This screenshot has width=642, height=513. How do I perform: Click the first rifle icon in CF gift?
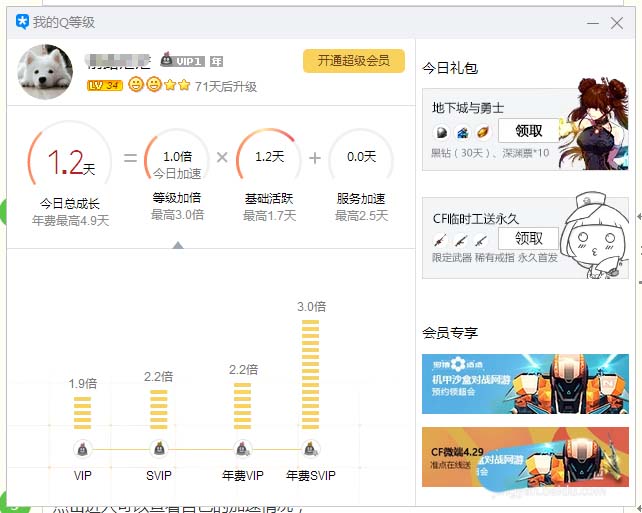tap(441, 240)
